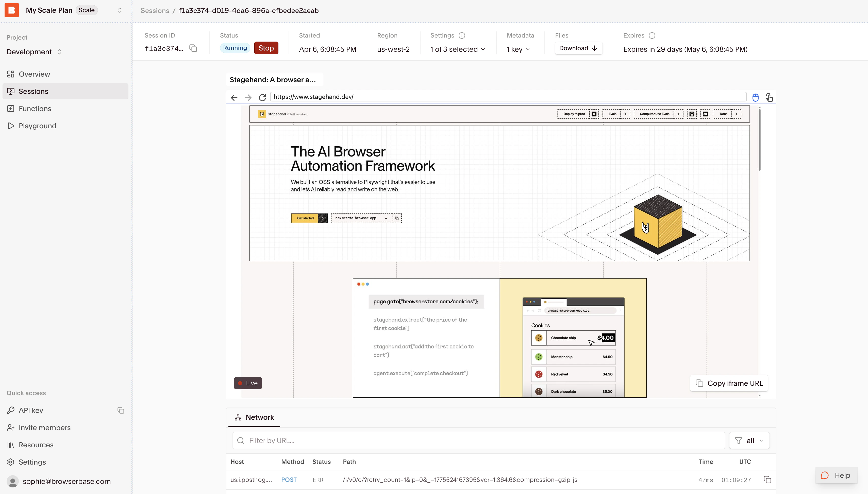Viewport: 868px width, 494px height.
Task: Expand the '1 of 3 selected' settings dropdown
Action: (458, 49)
